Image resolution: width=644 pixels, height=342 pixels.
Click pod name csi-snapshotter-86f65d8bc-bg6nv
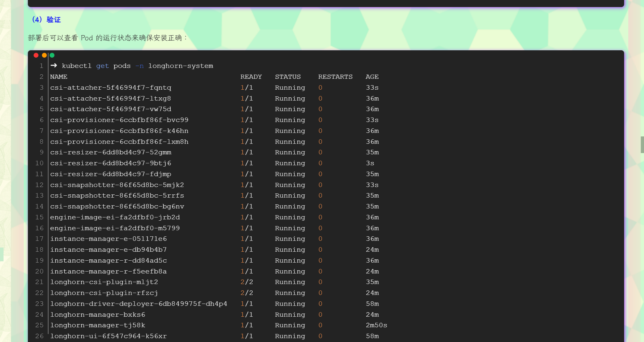pos(117,207)
